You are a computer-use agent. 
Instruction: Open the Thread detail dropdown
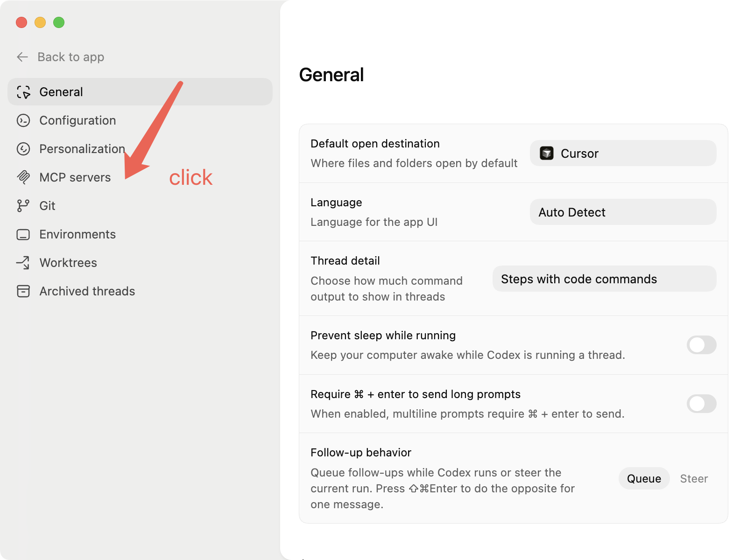pos(604,279)
